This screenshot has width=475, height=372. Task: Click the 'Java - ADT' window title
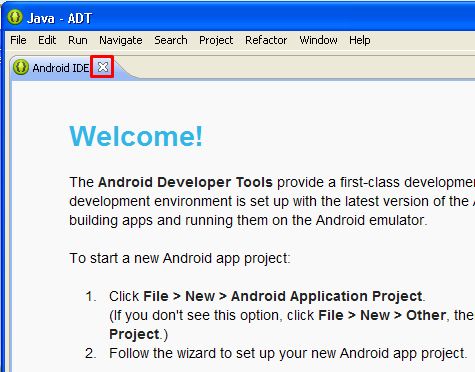pos(59,18)
